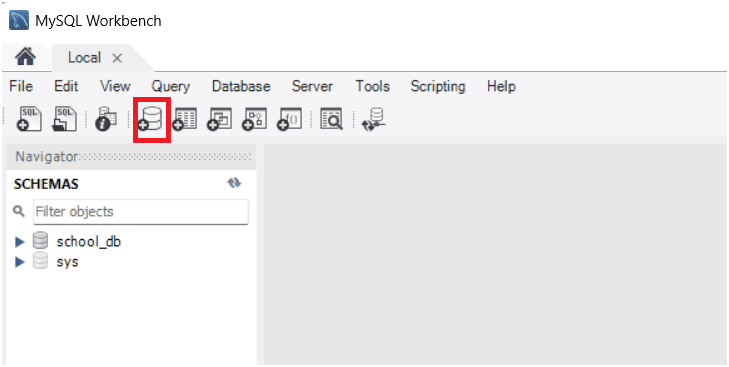Expand the school_db schema
Screen dimensions: 729x367
click(20, 242)
